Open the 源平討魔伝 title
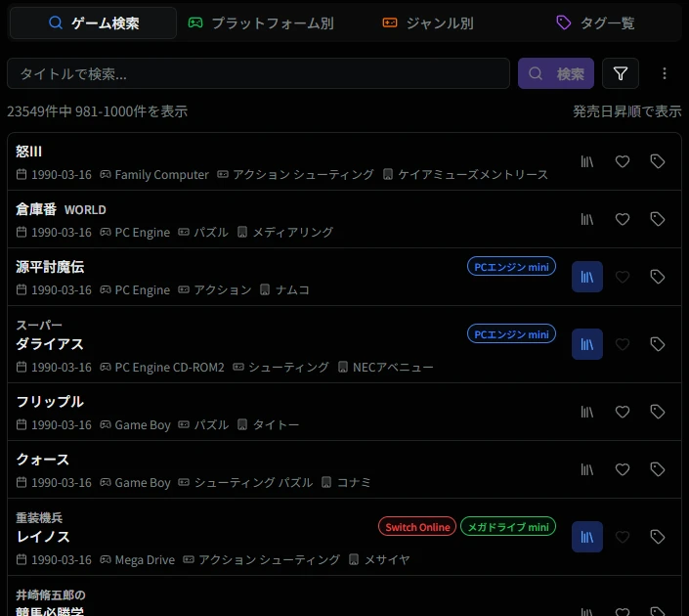This screenshot has width=689, height=616. click(x=50, y=267)
